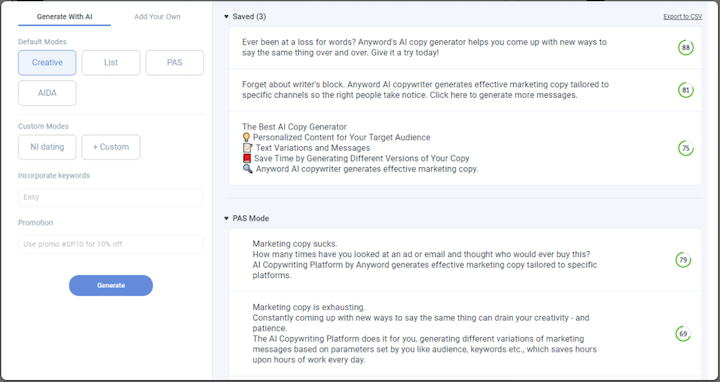
Task: Click 'Default Modes' label
Action: click(42, 42)
